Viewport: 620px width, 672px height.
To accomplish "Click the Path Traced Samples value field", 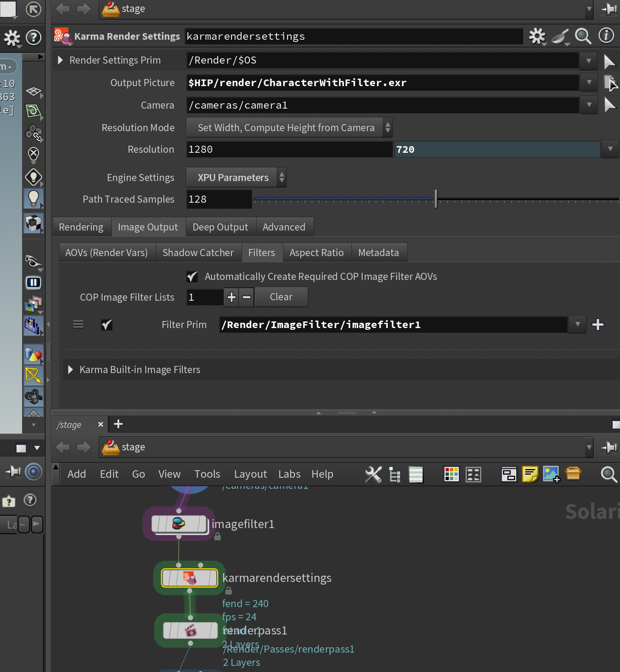I will pos(219,199).
